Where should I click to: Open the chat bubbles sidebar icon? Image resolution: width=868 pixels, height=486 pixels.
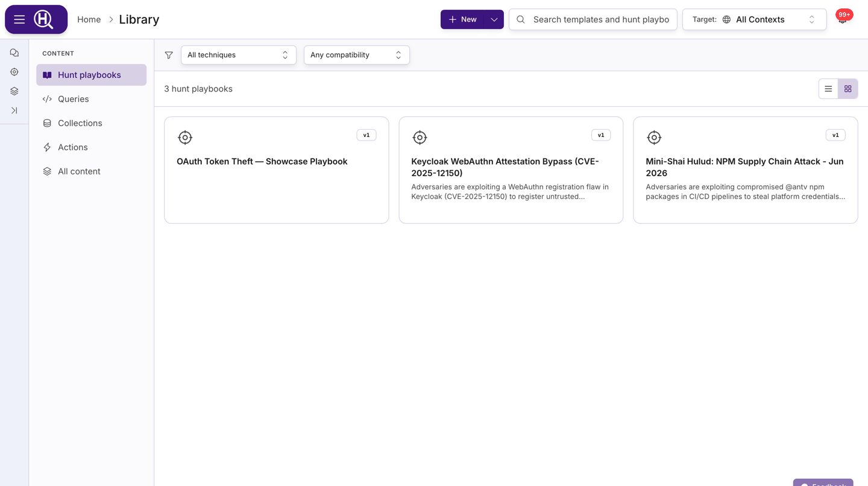coord(14,53)
